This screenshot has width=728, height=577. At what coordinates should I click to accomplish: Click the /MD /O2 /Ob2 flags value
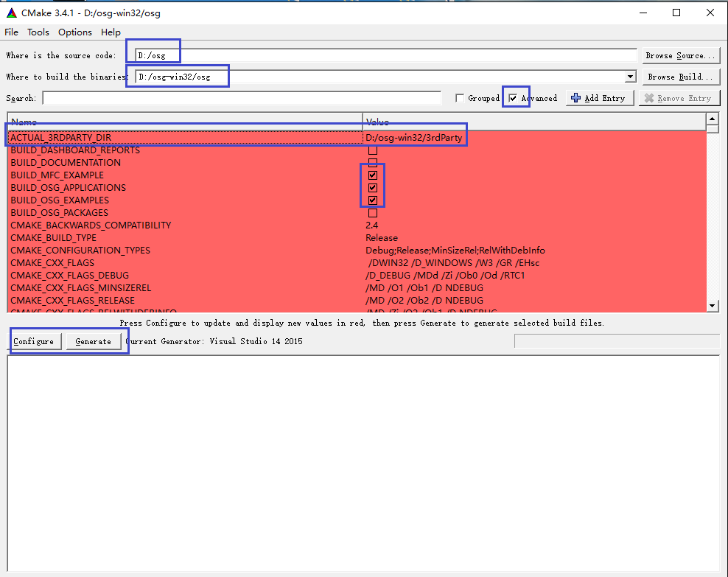424,301
